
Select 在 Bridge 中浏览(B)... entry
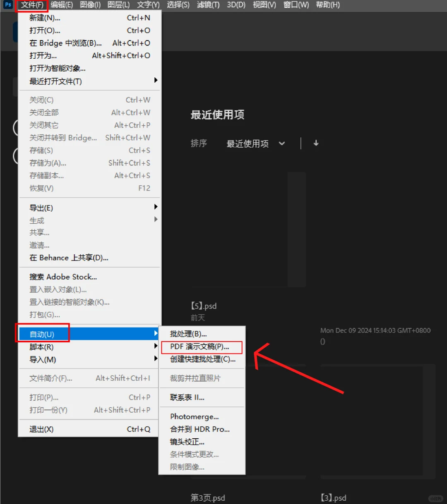[90, 43]
